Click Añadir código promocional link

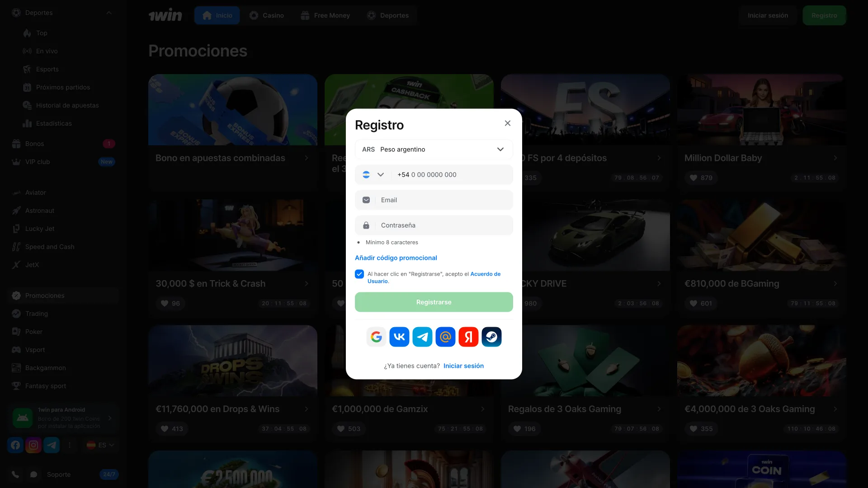tap(396, 258)
